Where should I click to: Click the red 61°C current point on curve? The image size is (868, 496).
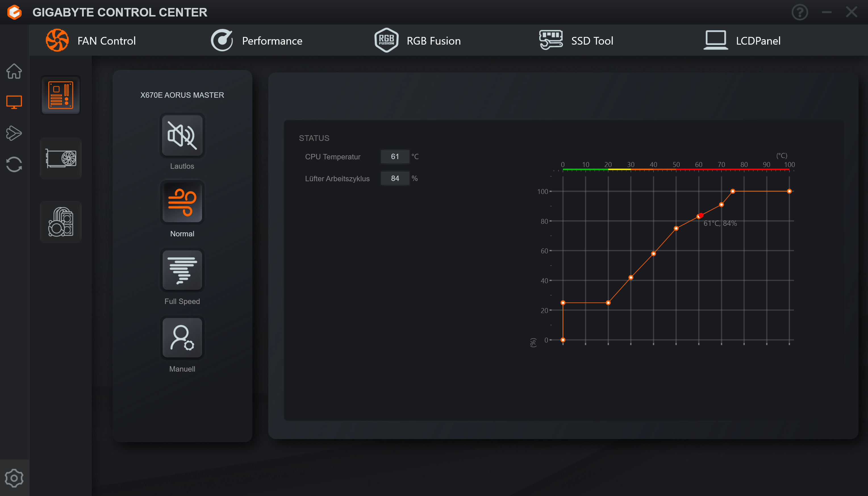coord(701,215)
